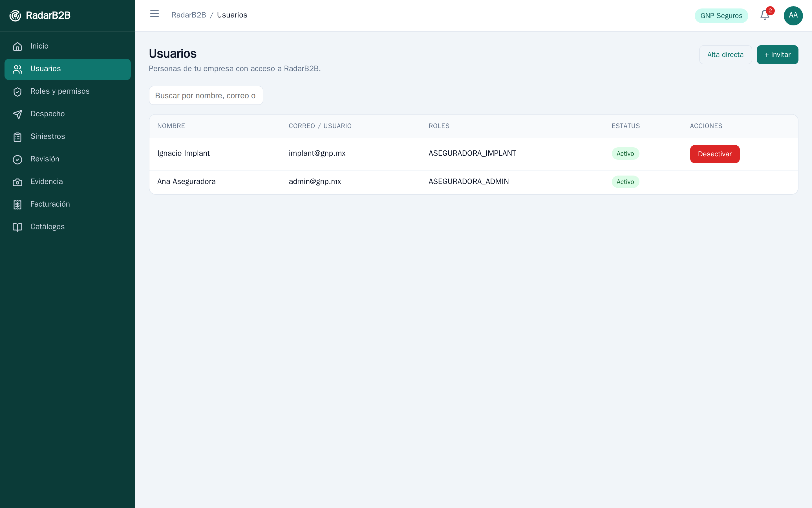Click the Inicio home icon
Screen dimensions: 812x508
(x=17, y=46)
